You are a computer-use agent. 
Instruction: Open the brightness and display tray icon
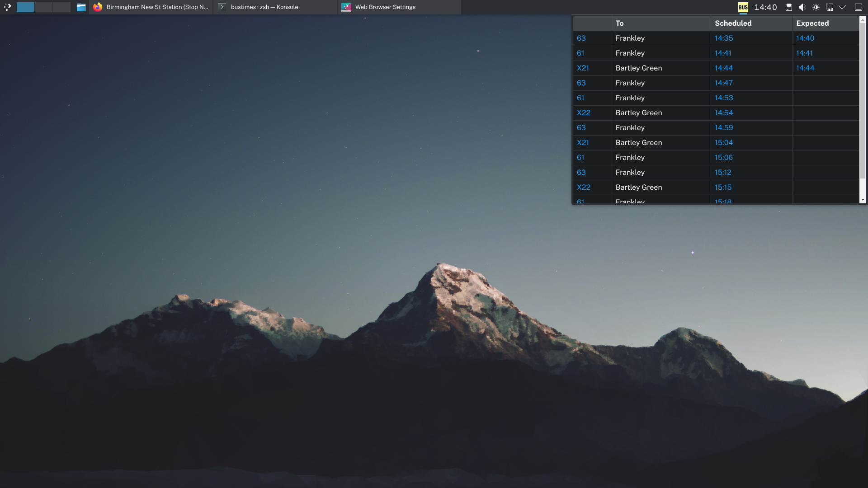[x=816, y=7]
